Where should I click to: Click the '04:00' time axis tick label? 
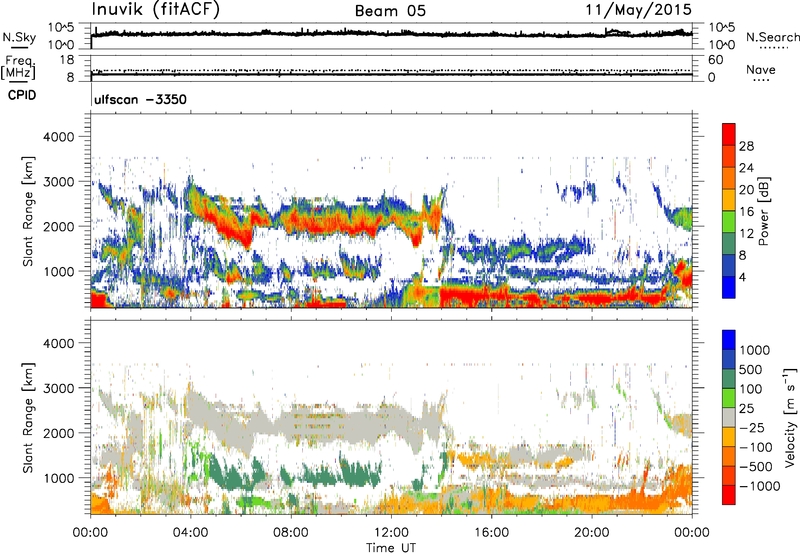click(190, 533)
